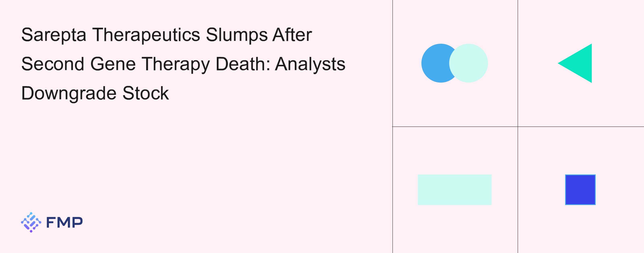Click the FMP diamond logo icon
Viewport: 644px width, 253px height.
pyautogui.click(x=31, y=222)
